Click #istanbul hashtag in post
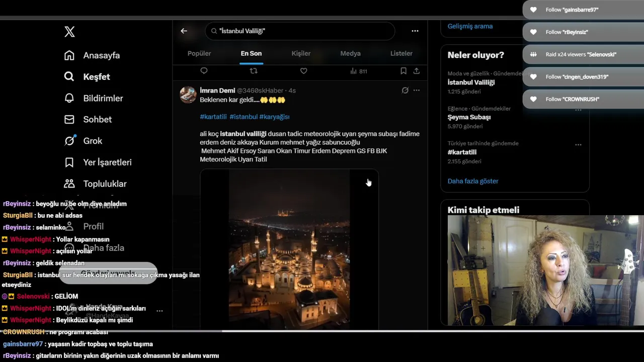644x362 pixels. pyautogui.click(x=244, y=117)
